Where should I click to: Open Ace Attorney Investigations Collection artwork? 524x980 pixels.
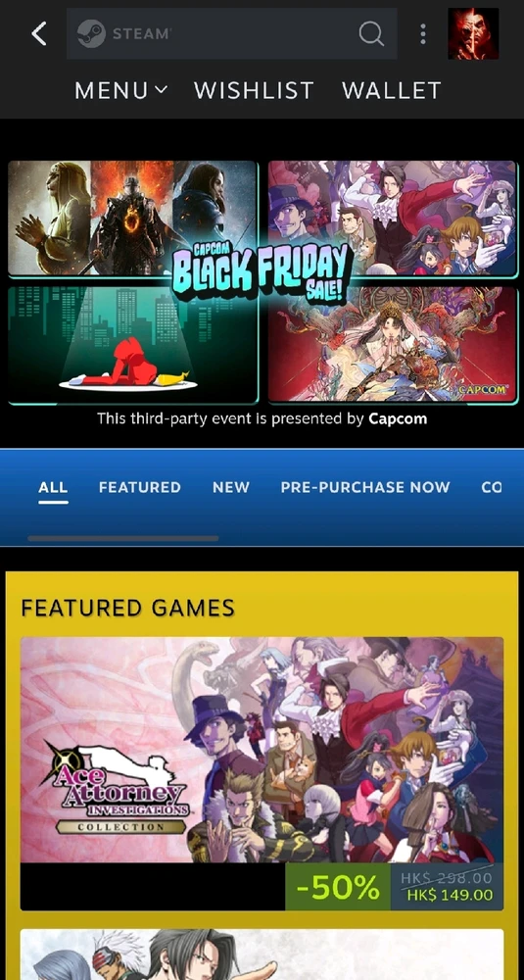click(262, 750)
